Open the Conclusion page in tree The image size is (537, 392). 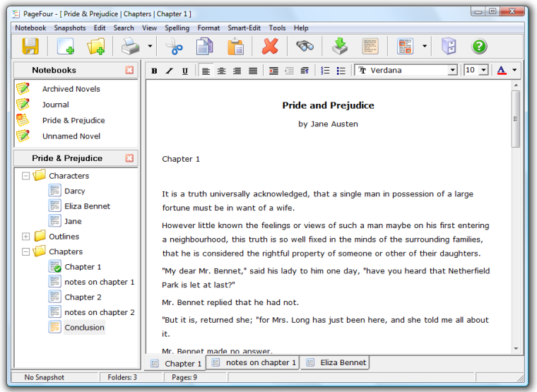84,328
